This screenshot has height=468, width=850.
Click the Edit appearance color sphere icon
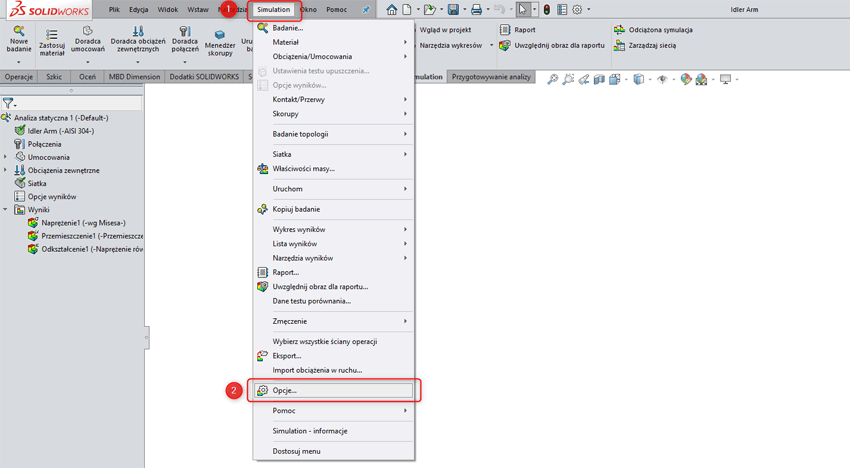[x=686, y=79]
